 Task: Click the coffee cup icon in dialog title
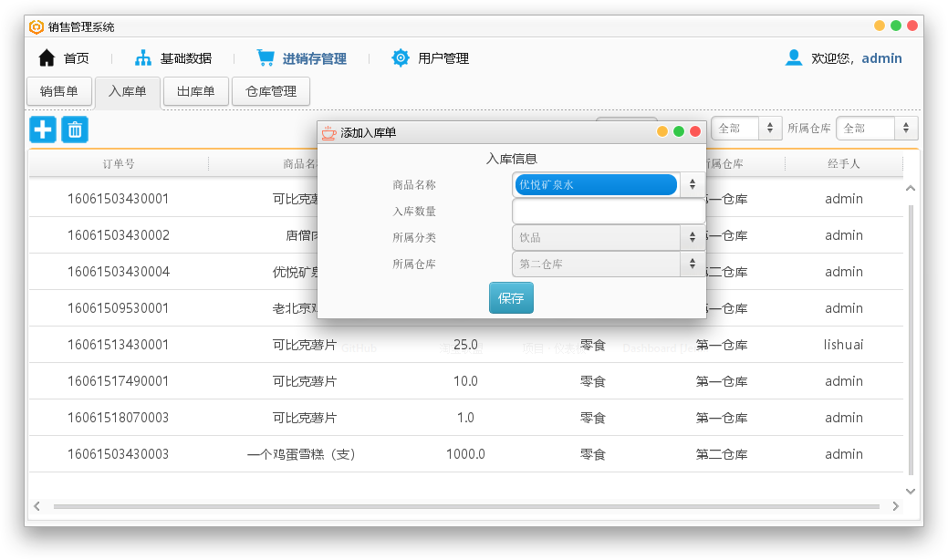coord(328,132)
